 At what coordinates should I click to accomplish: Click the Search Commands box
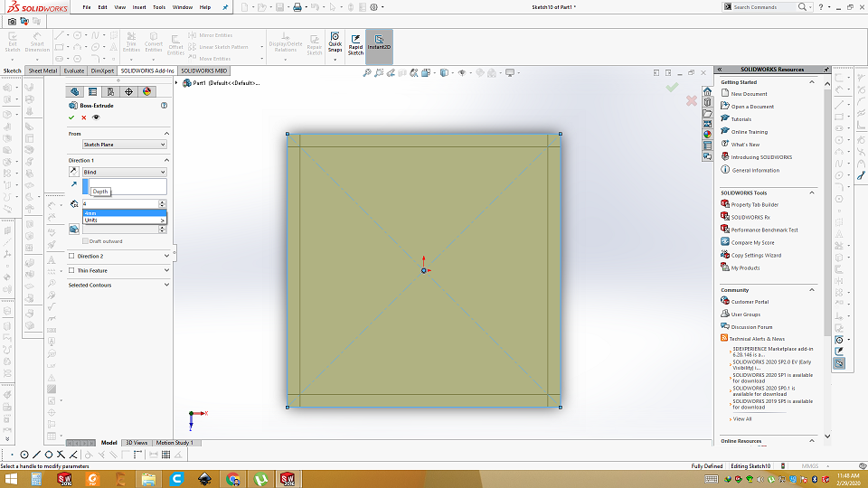coord(764,7)
